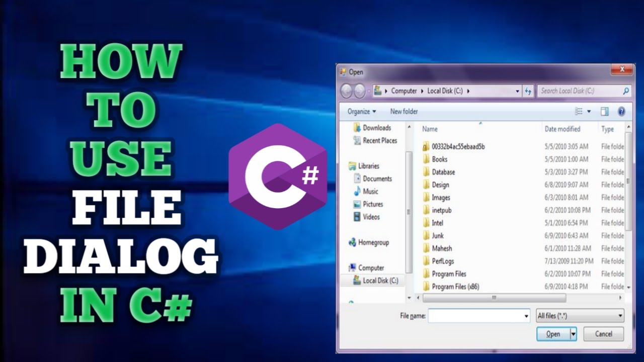Click the date 5/1/2010 6:54 PM
644x362 pixels.
pyautogui.click(x=566, y=223)
